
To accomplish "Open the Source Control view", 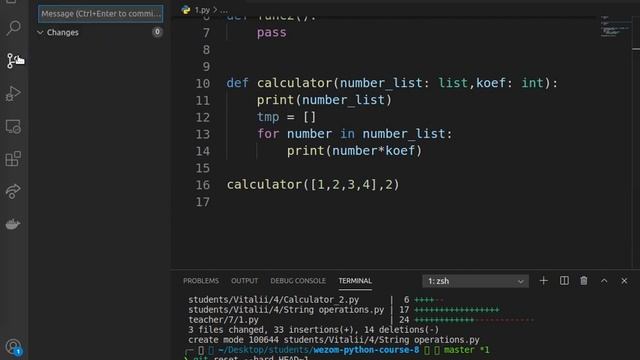I will pos(13,60).
